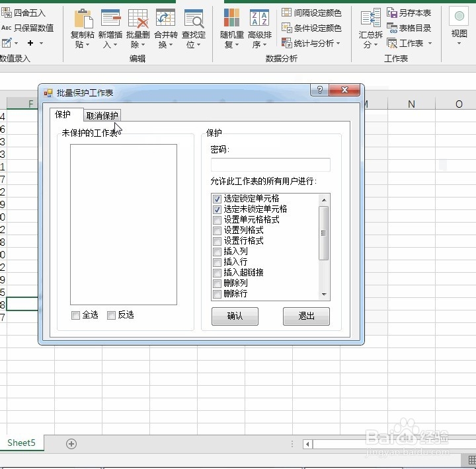Open the 查找定位 find-locate tool
Image resolution: width=476 pixels, height=469 pixels.
pyautogui.click(x=193, y=29)
